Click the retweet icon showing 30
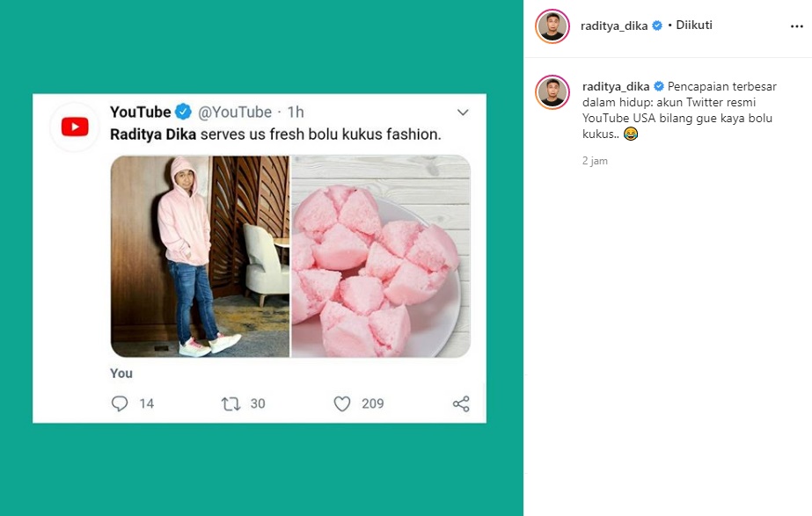812x516 pixels. (x=230, y=403)
